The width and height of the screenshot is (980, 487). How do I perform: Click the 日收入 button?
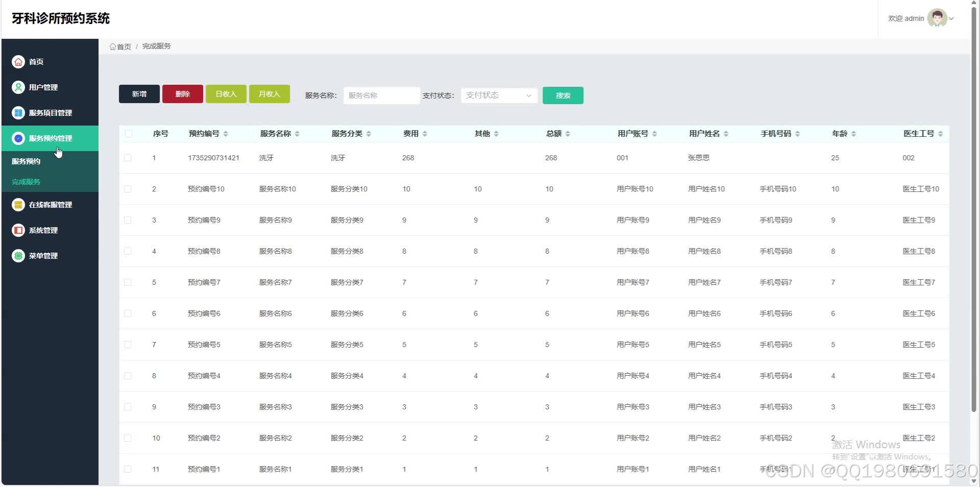coord(226,94)
